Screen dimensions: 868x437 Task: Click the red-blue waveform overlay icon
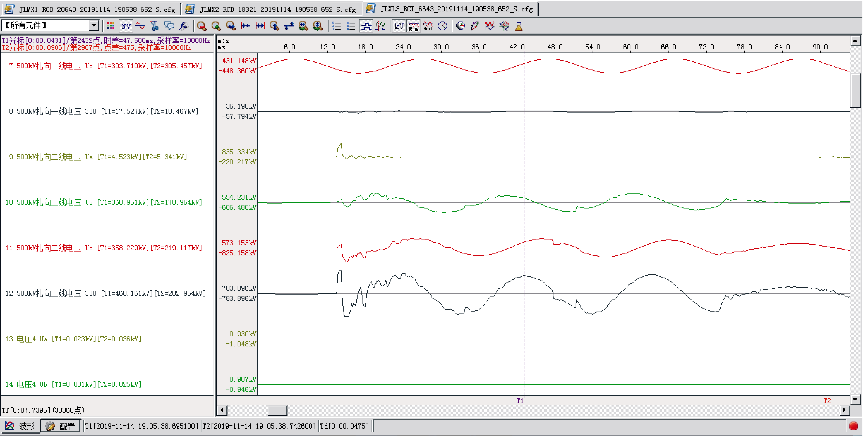(x=489, y=26)
